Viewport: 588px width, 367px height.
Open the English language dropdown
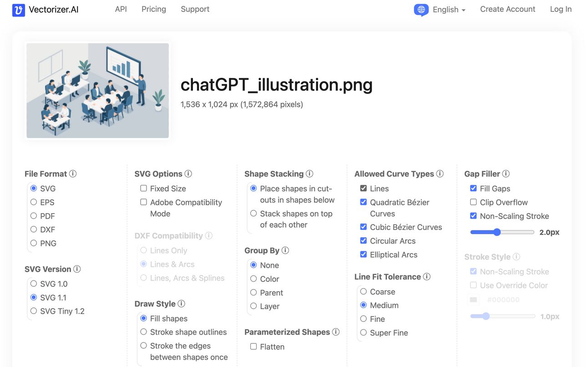pos(449,10)
